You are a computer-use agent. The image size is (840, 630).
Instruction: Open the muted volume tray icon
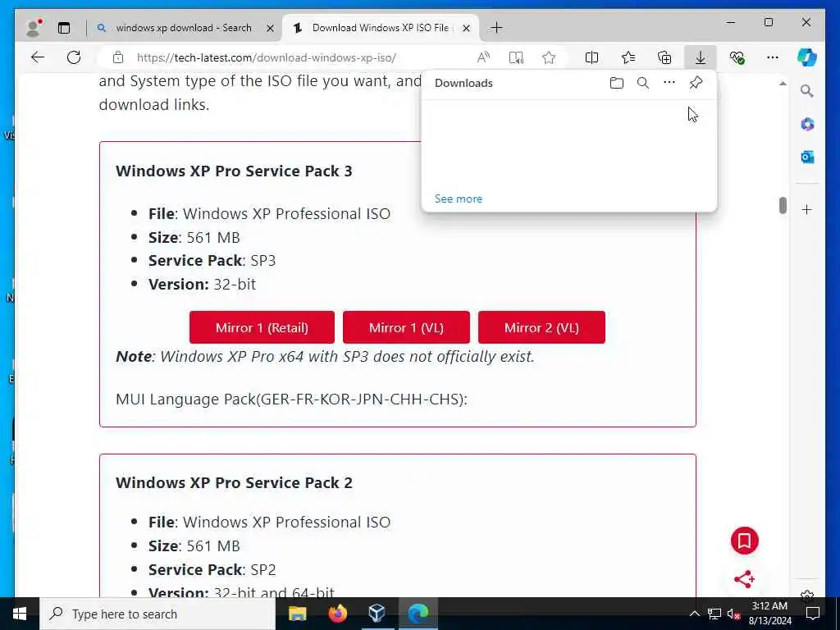tap(733, 614)
